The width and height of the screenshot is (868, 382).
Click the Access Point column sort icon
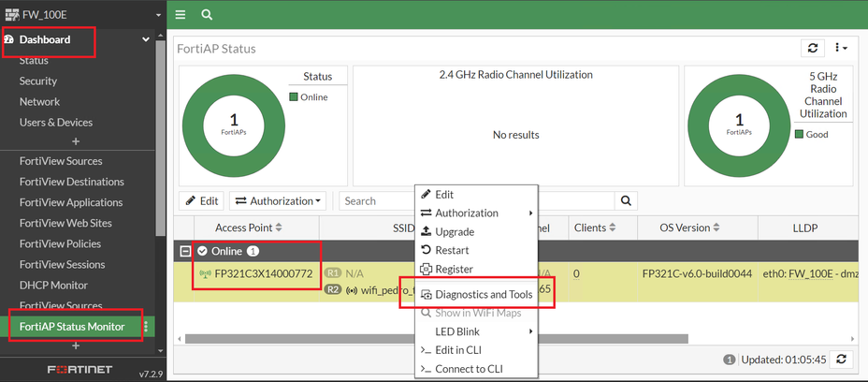coord(279,228)
